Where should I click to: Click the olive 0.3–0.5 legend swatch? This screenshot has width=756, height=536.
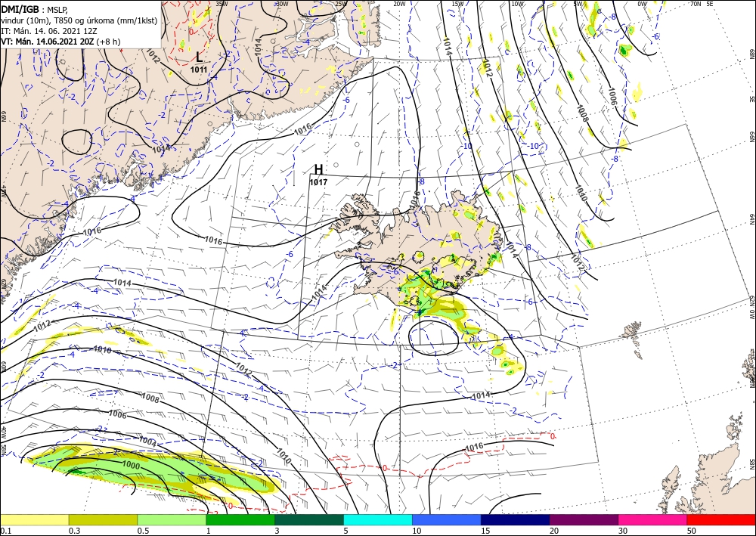(x=103, y=519)
